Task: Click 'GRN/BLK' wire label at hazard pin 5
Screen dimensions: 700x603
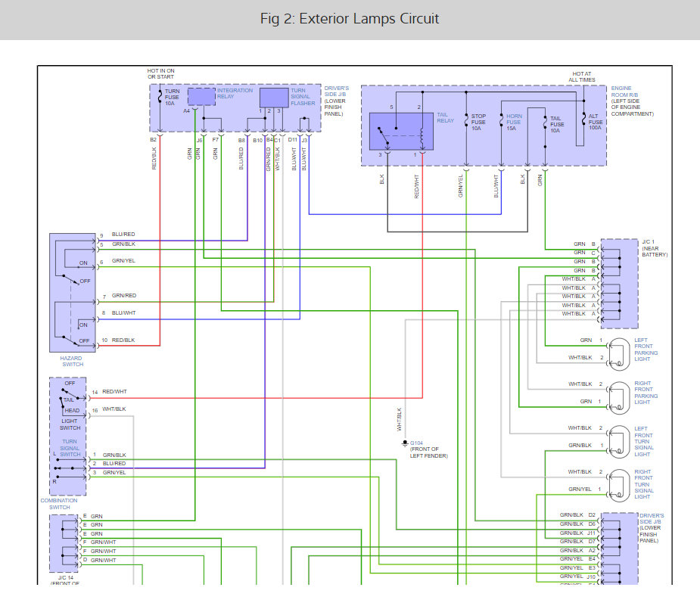Action: pos(123,244)
